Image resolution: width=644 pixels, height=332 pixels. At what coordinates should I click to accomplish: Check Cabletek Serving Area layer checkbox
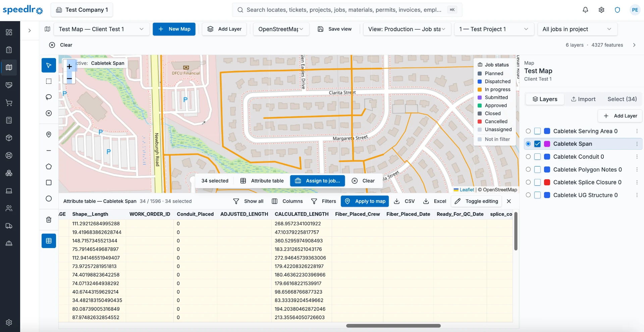tap(537, 131)
